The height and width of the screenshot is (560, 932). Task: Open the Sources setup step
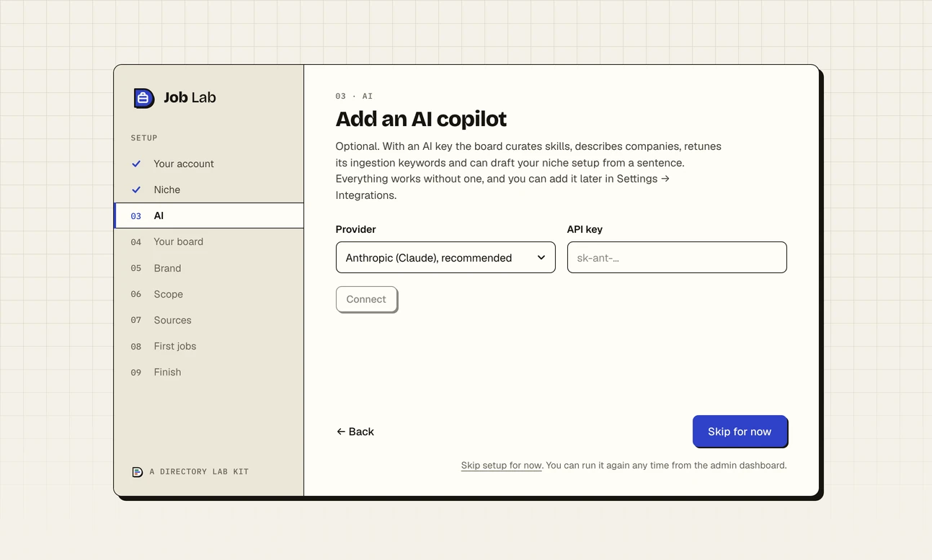(x=209, y=320)
